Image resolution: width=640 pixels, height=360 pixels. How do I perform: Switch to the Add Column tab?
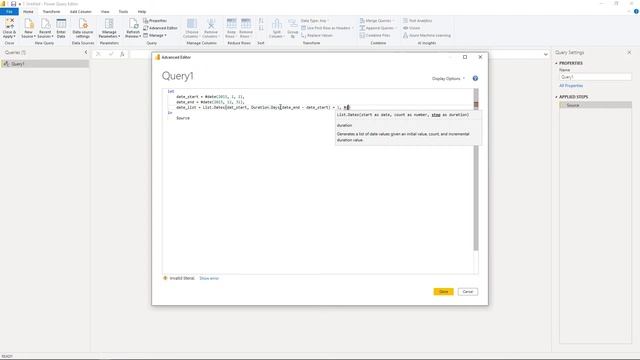pos(80,11)
